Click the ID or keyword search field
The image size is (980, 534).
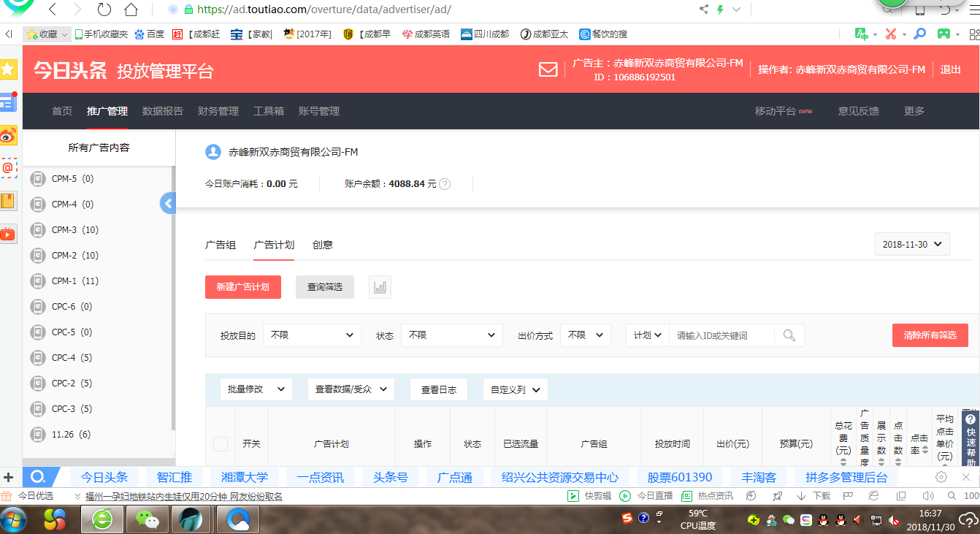(x=721, y=335)
